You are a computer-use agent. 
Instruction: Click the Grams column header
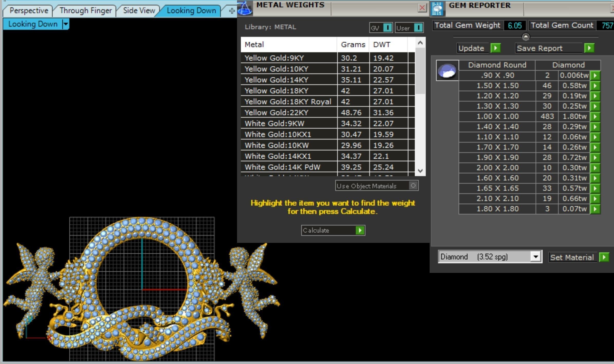point(353,45)
